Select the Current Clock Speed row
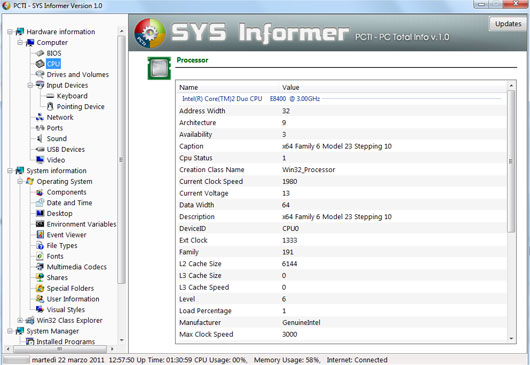The width and height of the screenshot is (530, 365). point(342,181)
